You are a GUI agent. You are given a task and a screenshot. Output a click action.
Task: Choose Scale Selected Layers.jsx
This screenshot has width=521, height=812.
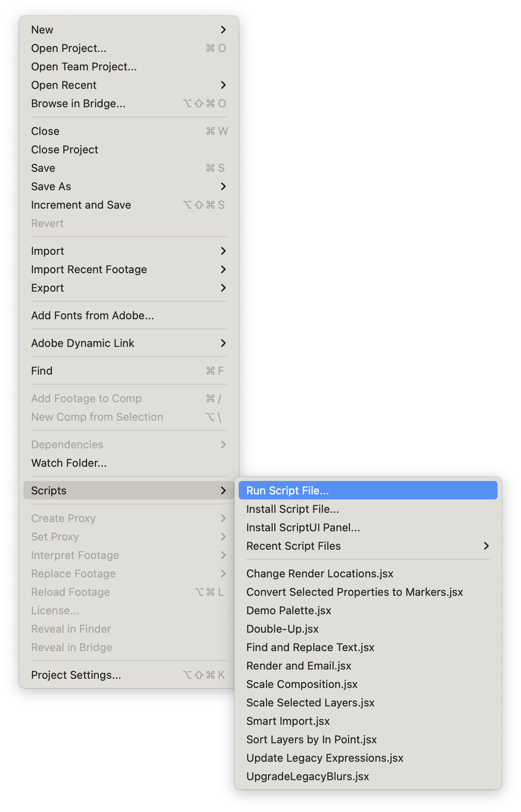[x=368, y=703]
